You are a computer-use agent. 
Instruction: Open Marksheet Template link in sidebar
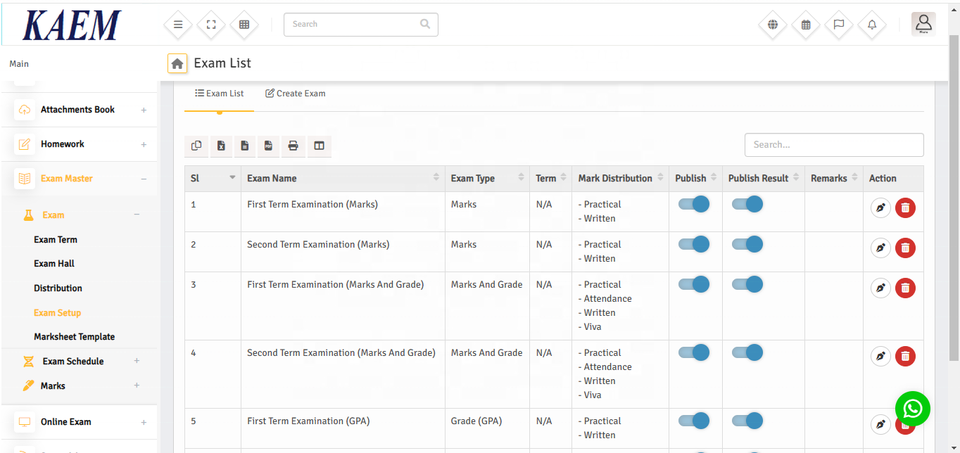(x=74, y=337)
